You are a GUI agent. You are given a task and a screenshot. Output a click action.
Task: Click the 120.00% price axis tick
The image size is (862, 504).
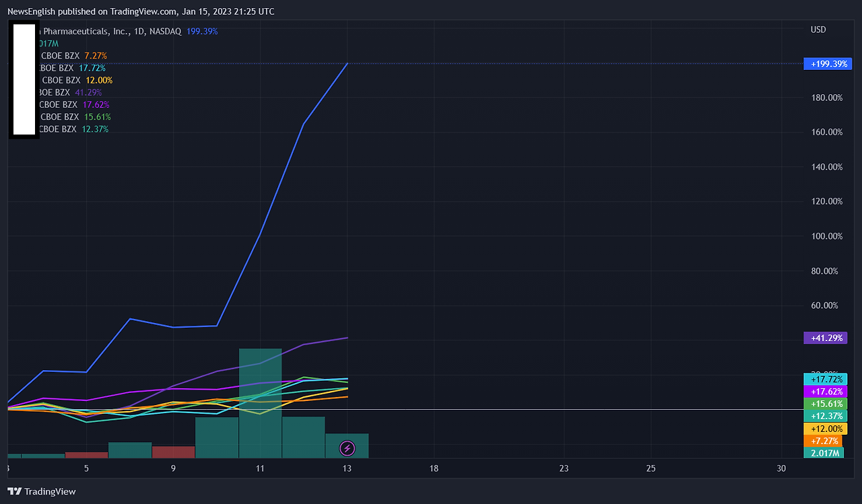coord(826,201)
